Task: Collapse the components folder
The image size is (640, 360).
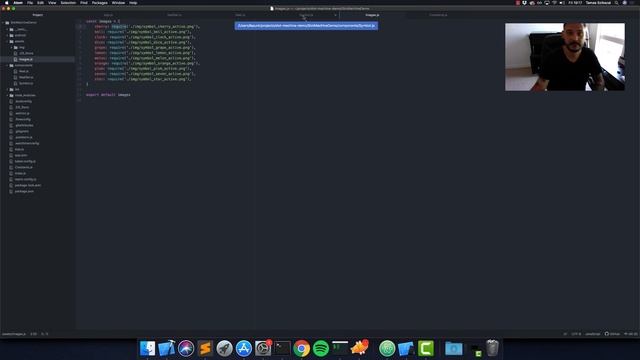Action: click(7, 65)
